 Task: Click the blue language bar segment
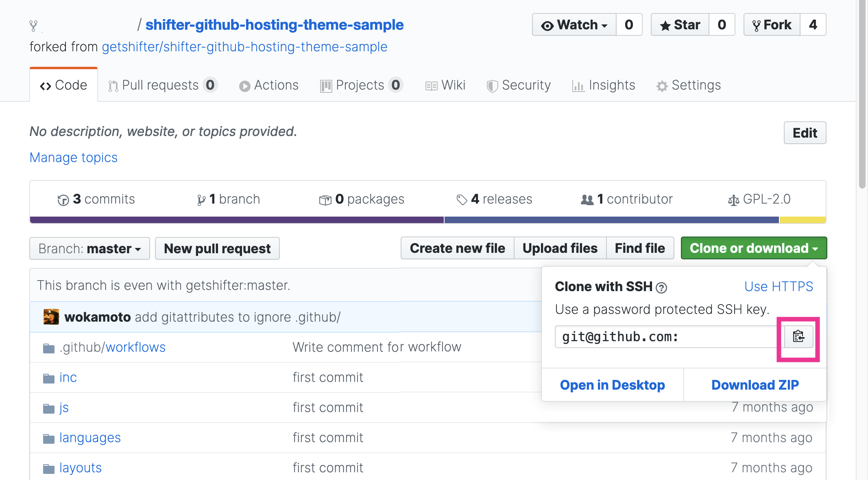[612, 220]
